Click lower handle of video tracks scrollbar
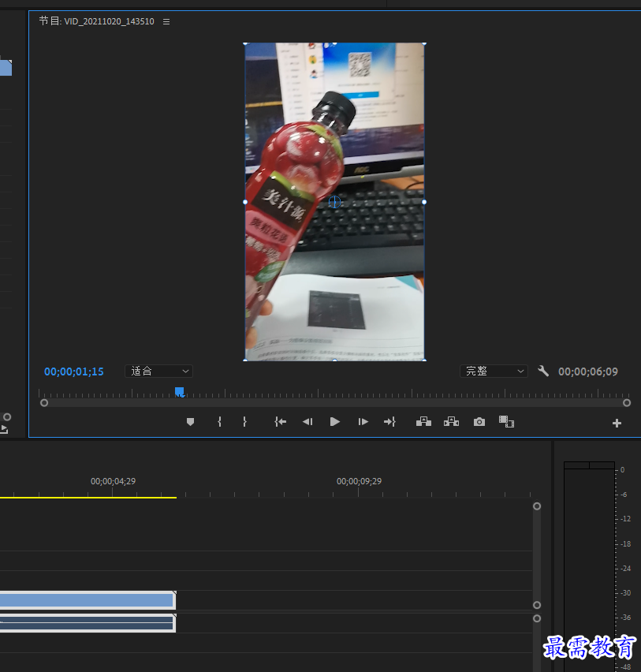 (x=536, y=605)
